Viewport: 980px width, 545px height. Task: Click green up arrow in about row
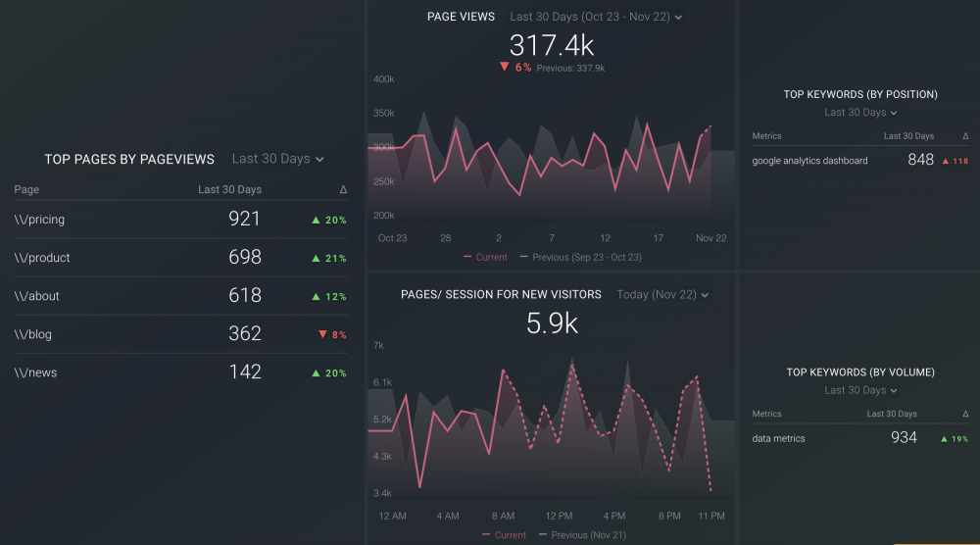pyautogui.click(x=316, y=297)
